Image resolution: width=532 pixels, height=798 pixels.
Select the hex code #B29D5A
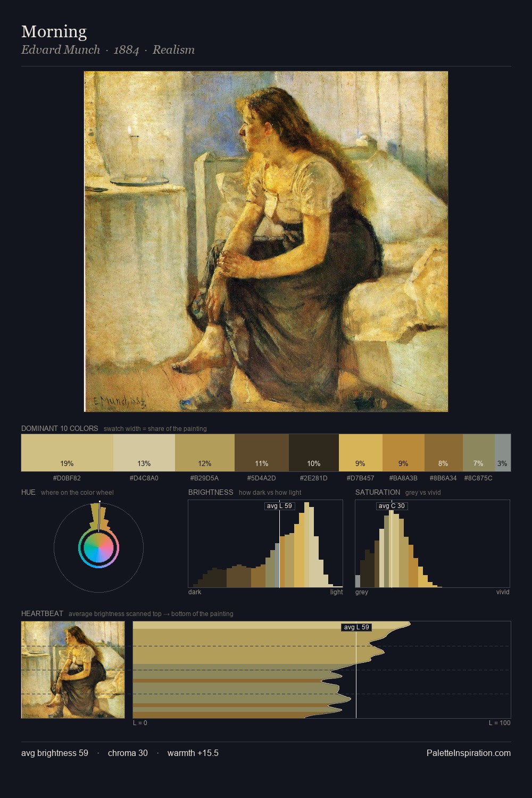pos(204,478)
